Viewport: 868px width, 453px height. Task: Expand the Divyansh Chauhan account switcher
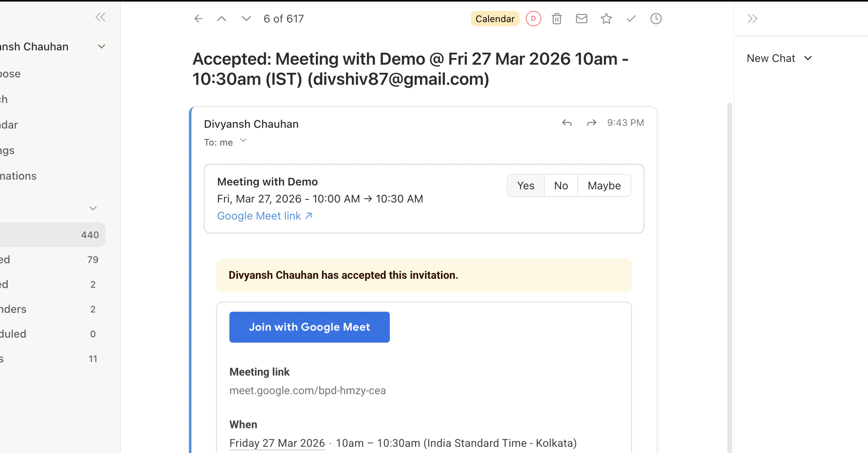pyautogui.click(x=101, y=46)
